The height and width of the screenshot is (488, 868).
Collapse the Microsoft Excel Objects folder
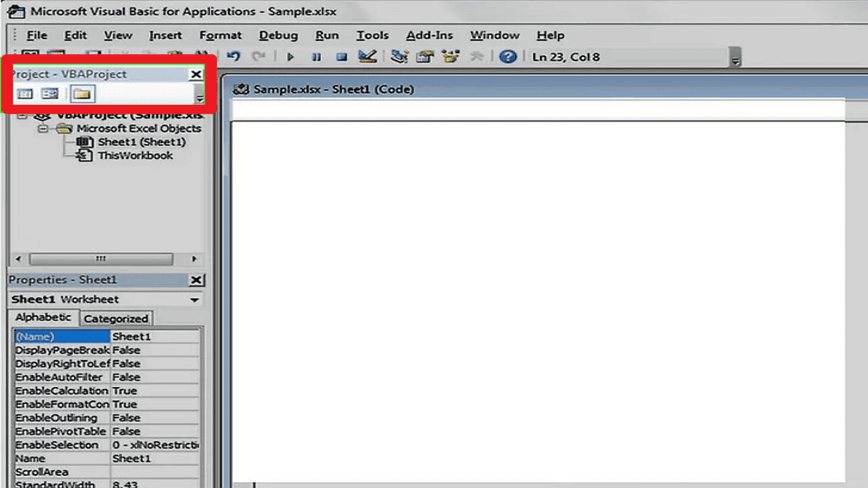point(43,128)
